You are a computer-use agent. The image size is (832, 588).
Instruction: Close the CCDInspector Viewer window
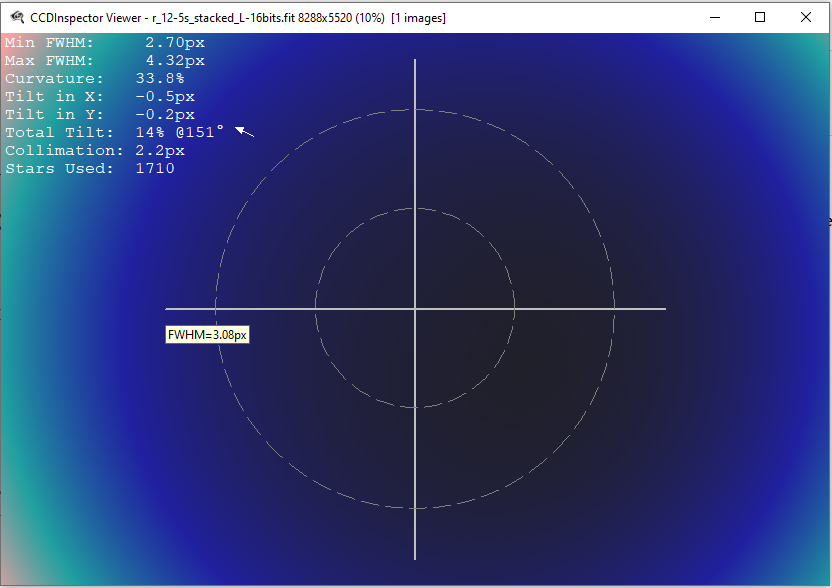point(805,17)
